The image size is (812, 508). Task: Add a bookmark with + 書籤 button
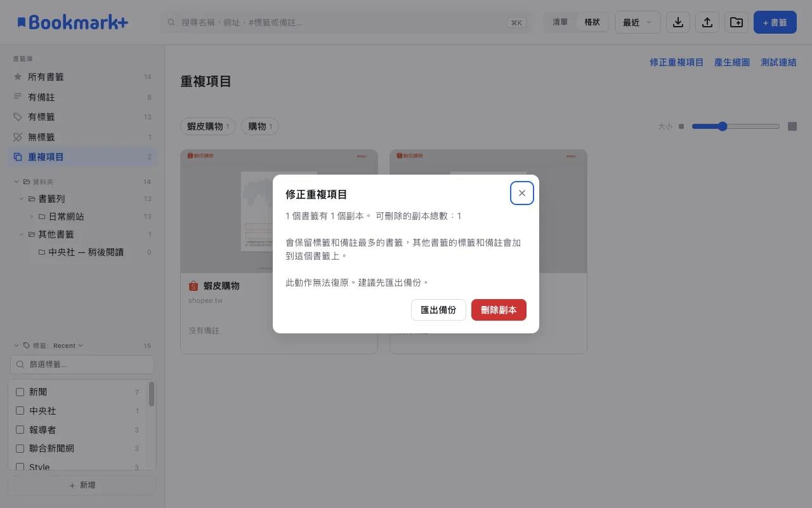tap(775, 22)
